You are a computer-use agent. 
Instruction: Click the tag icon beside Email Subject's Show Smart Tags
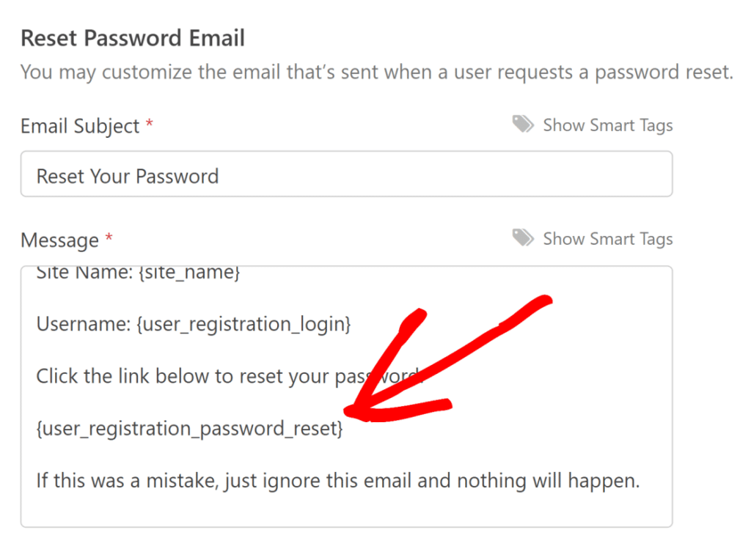[523, 124]
